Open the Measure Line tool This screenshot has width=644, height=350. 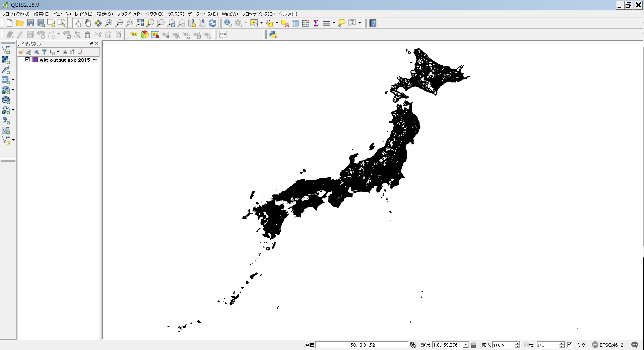coord(326,23)
